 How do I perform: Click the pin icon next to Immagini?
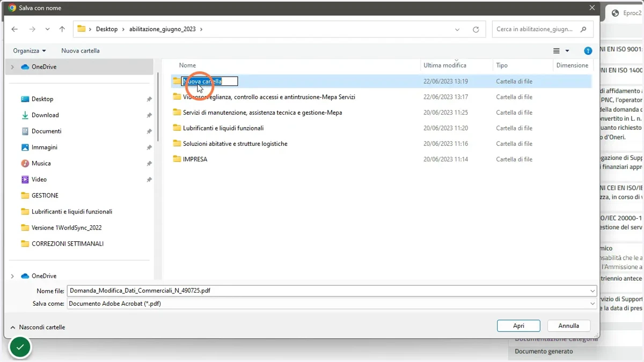149,147
